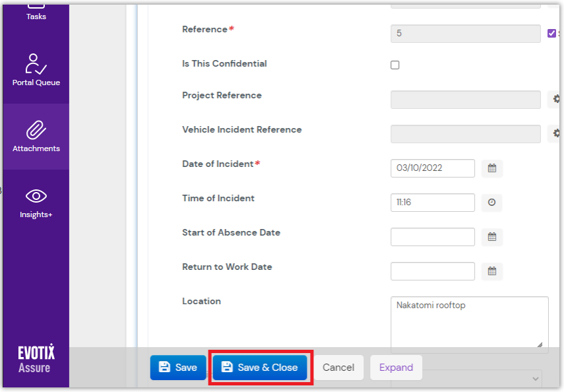Click into the Date of Incident field

pyautogui.click(x=432, y=168)
